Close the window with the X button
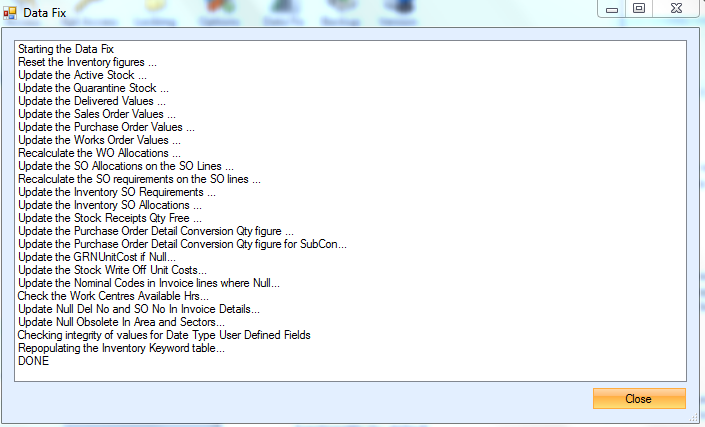The height and width of the screenshot is (427, 705). (676, 9)
